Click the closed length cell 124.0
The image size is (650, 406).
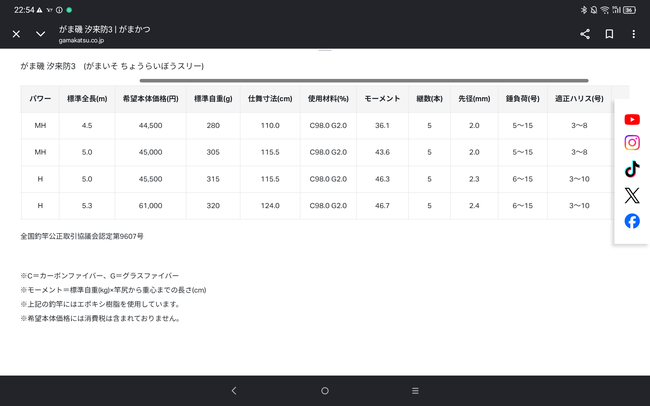pyautogui.click(x=270, y=206)
